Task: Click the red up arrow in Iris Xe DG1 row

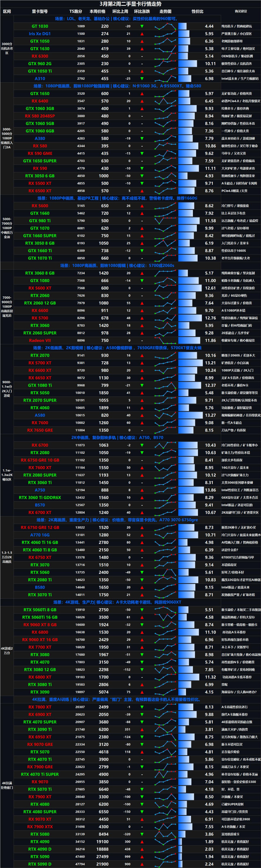Action: (142, 34)
